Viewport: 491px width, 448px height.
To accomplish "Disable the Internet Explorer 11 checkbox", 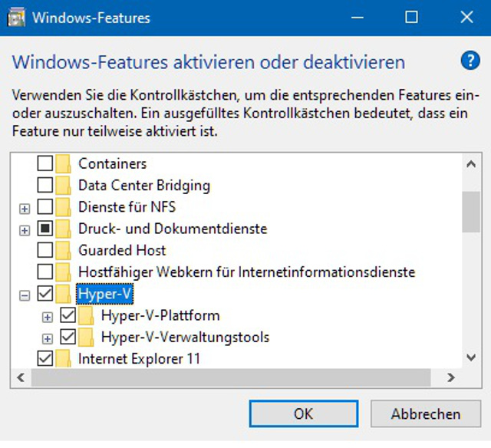I will point(45,358).
